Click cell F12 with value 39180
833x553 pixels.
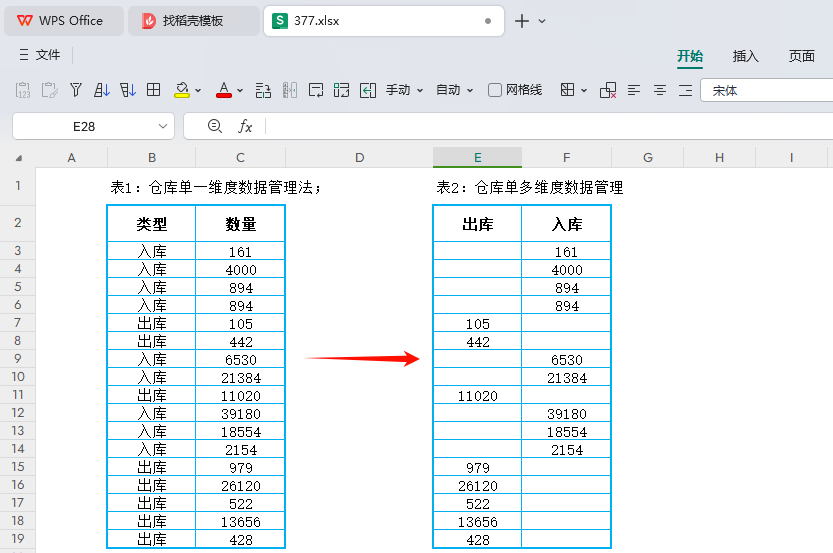567,414
